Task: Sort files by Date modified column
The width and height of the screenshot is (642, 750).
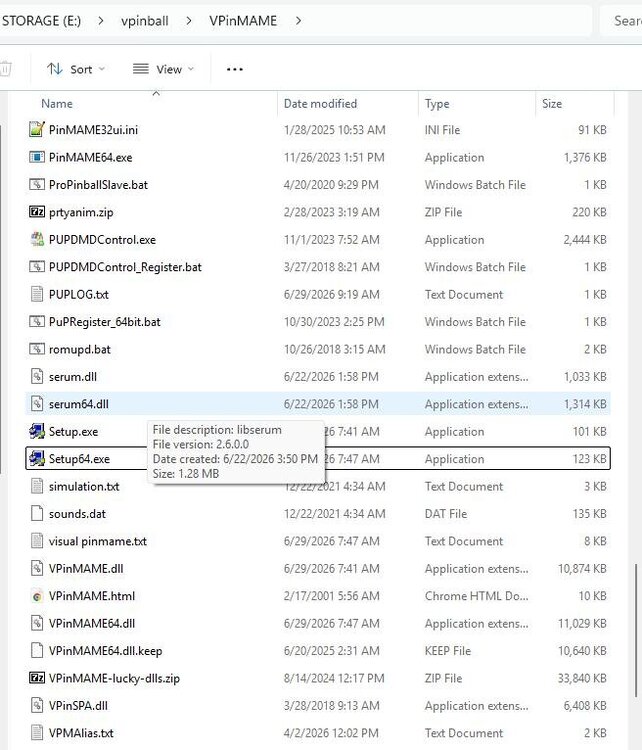Action: pos(320,104)
